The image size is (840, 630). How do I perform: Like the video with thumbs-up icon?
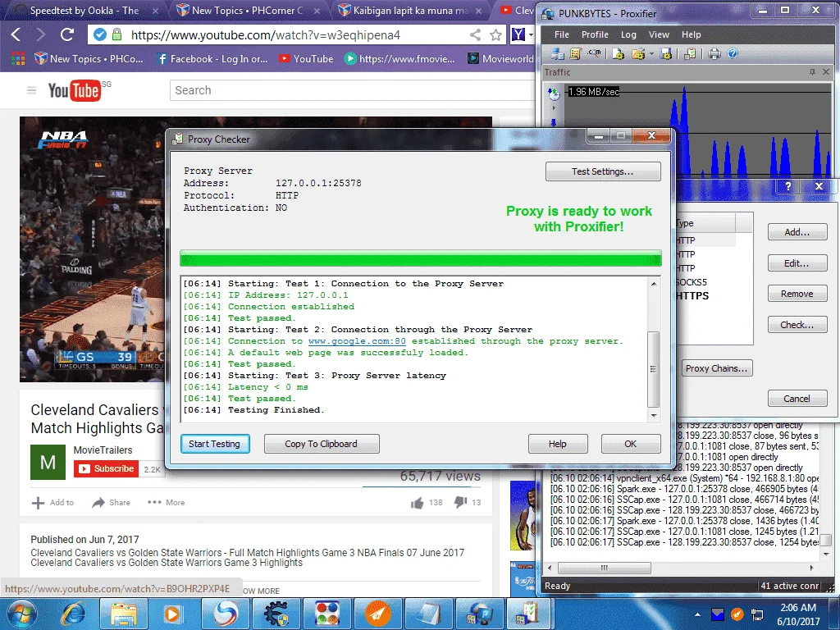418,503
